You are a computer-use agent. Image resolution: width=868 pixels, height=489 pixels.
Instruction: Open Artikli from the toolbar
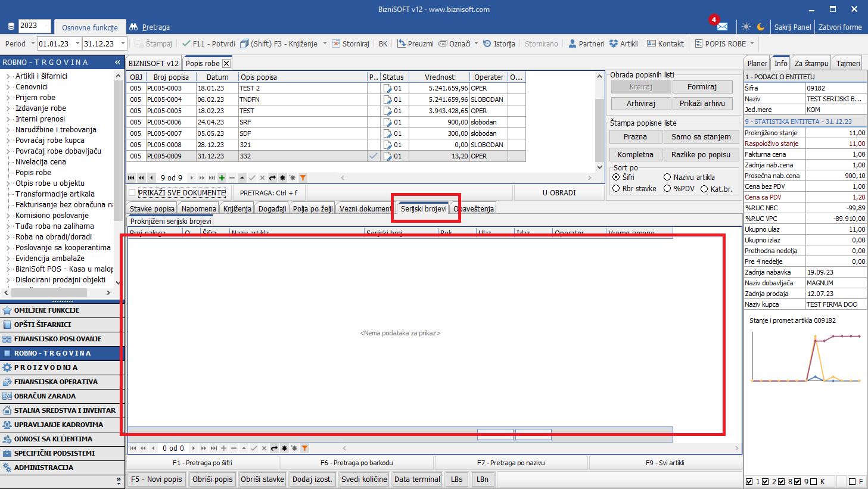[614, 43]
